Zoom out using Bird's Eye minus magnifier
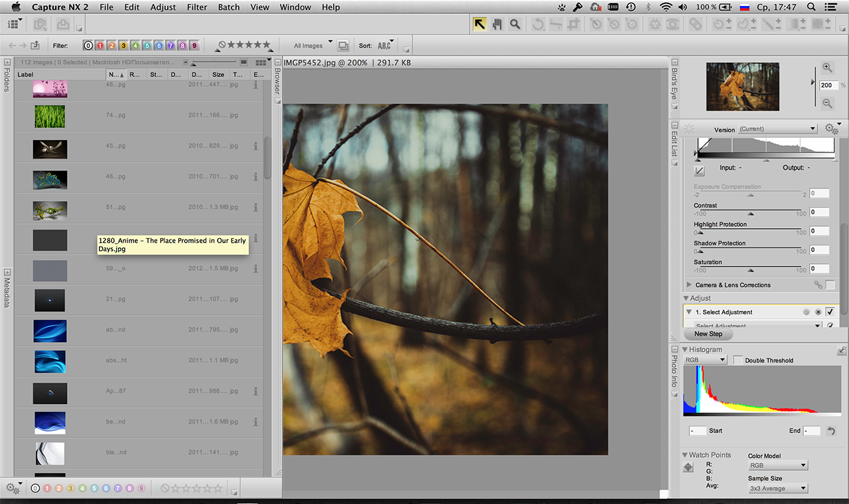Image resolution: width=849 pixels, height=504 pixels. tap(827, 103)
